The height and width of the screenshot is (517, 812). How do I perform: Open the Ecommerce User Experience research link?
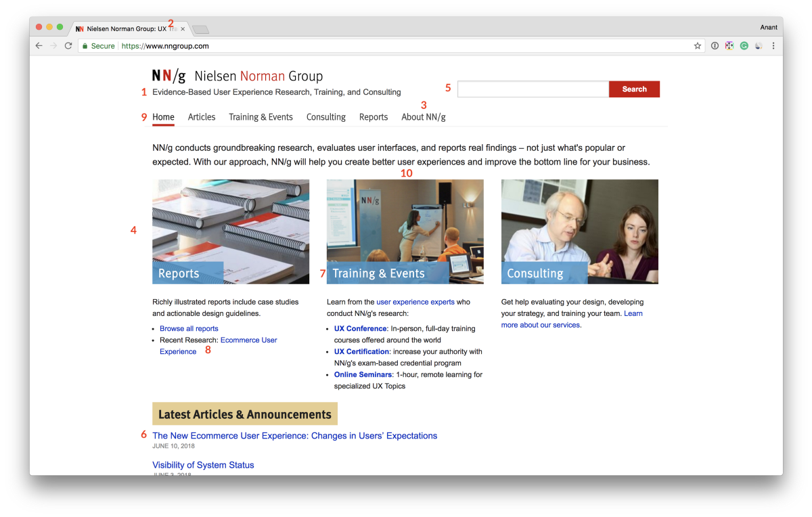pos(219,346)
